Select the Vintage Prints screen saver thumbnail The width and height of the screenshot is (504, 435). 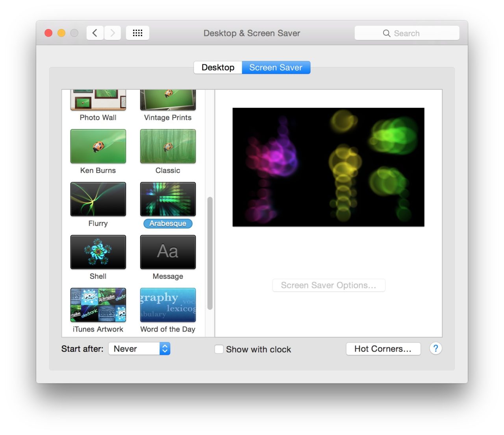point(168,100)
